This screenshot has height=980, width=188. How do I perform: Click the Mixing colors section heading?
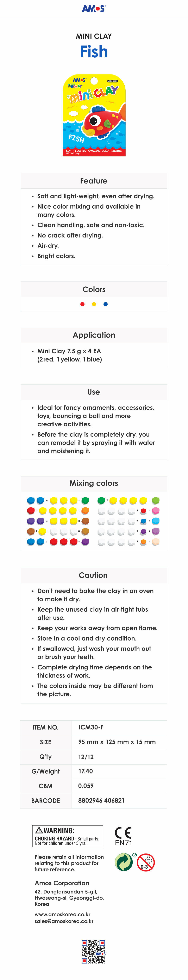tap(94, 483)
